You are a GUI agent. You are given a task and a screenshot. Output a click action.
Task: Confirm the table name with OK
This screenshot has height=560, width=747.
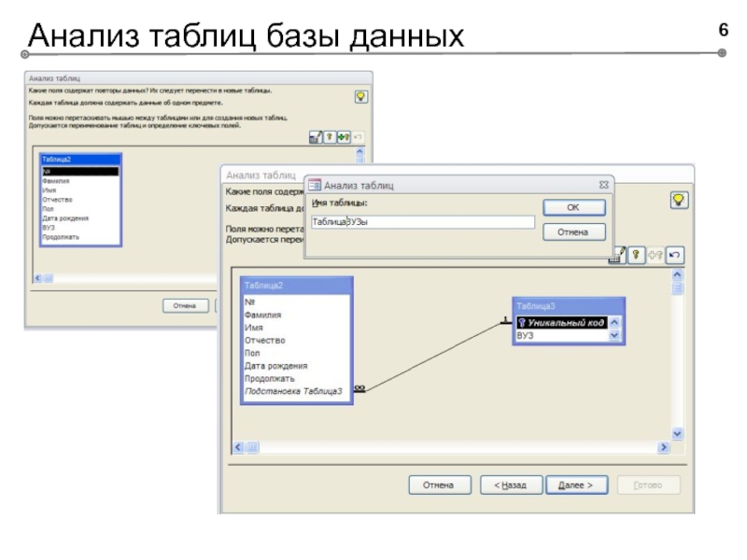point(574,207)
